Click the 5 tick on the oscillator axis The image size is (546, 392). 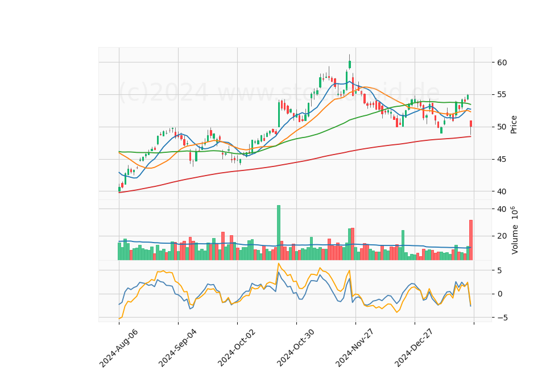(500, 270)
